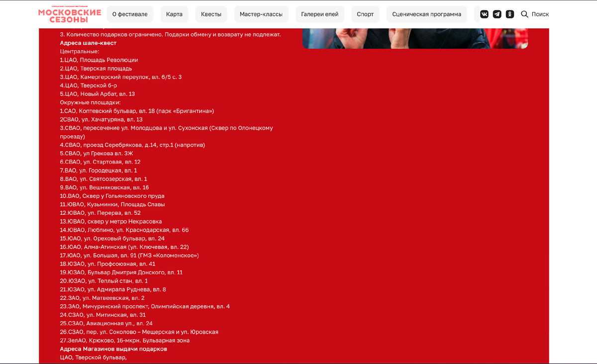The width and height of the screenshot is (597, 364).
Task: Click address ЮЗАО, ул. Профсоюзная, вл. 41
Action: point(107,264)
